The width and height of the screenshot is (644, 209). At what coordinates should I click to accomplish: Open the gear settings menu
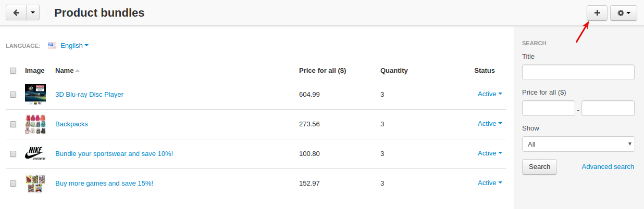[x=624, y=13]
